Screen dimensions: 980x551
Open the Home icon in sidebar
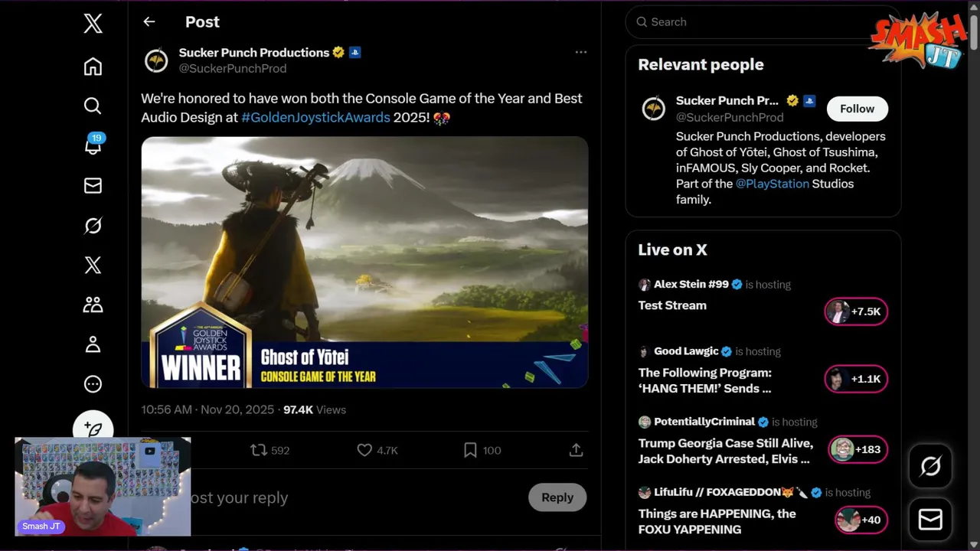click(93, 67)
